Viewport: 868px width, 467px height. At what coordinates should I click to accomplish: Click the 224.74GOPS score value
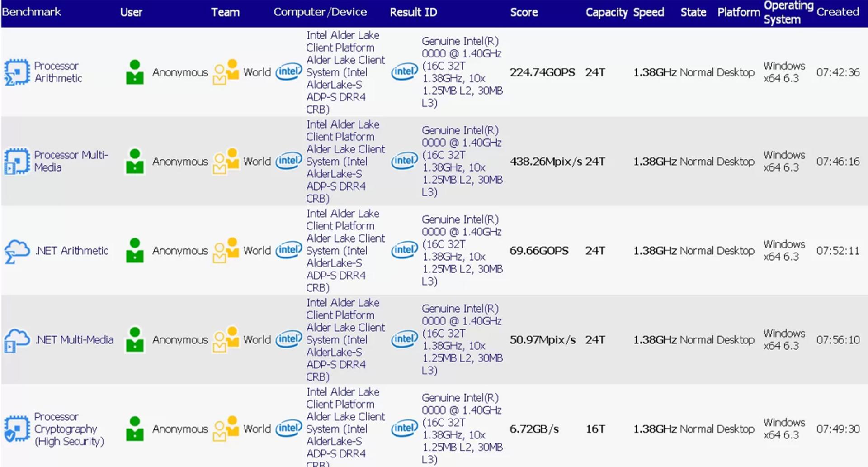542,72
